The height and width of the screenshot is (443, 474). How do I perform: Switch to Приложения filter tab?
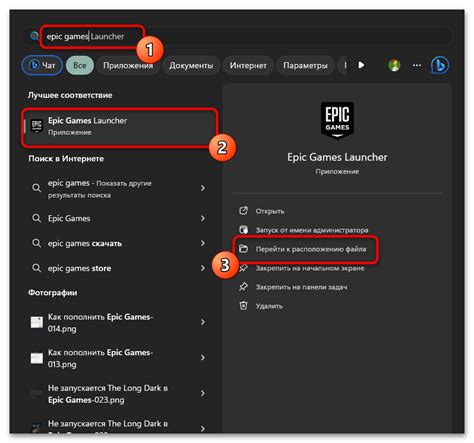pos(128,65)
